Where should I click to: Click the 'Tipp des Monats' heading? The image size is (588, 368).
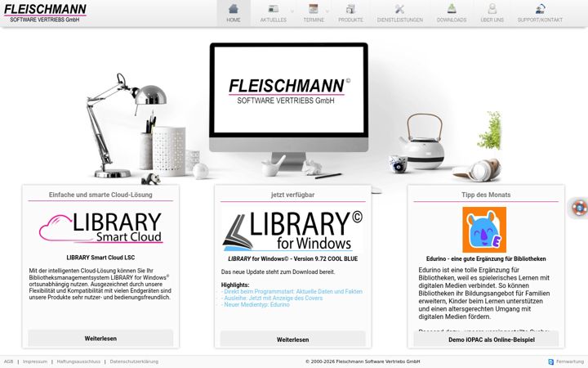point(486,195)
